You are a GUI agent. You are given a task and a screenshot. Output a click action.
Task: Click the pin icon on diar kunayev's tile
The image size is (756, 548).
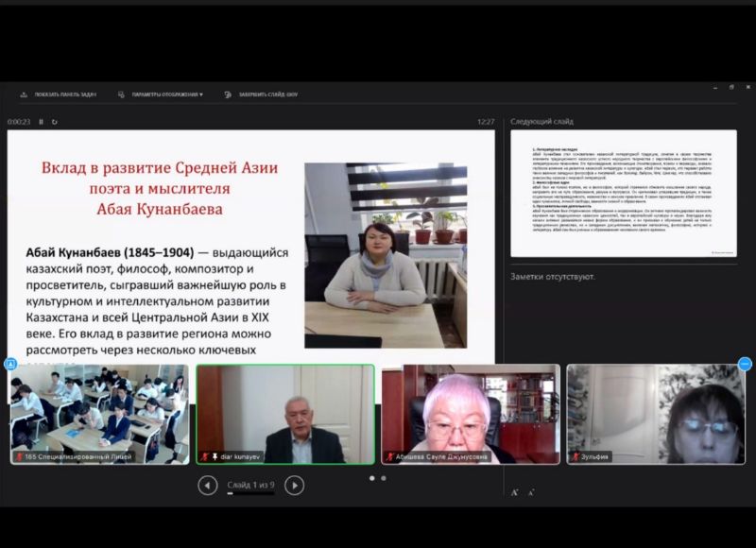click(x=213, y=456)
